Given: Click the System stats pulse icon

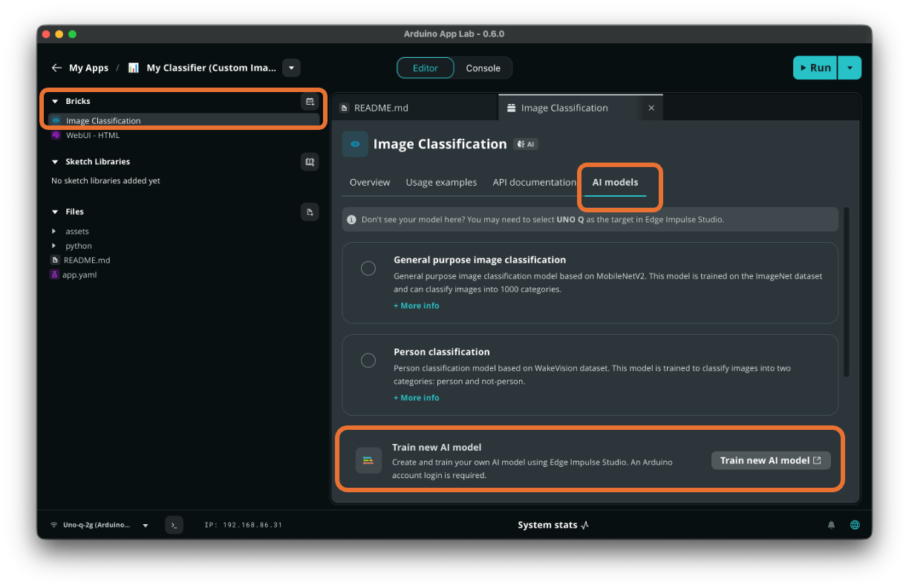Looking at the screenshot, I should tap(585, 525).
